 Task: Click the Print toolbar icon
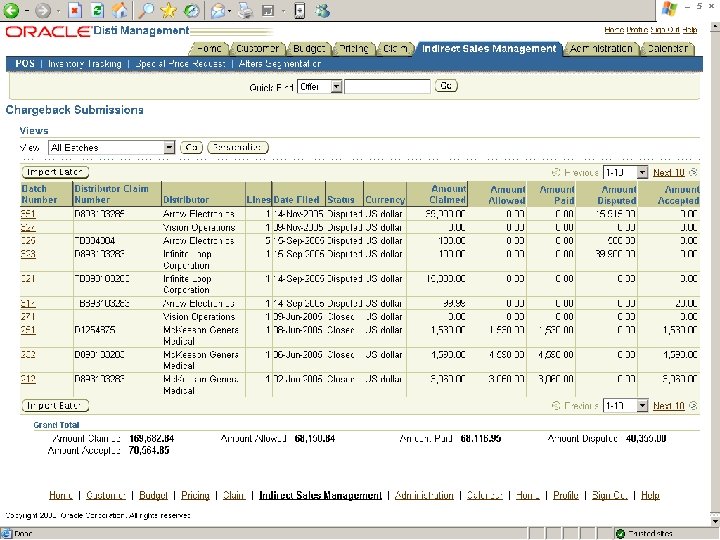tap(246, 10)
